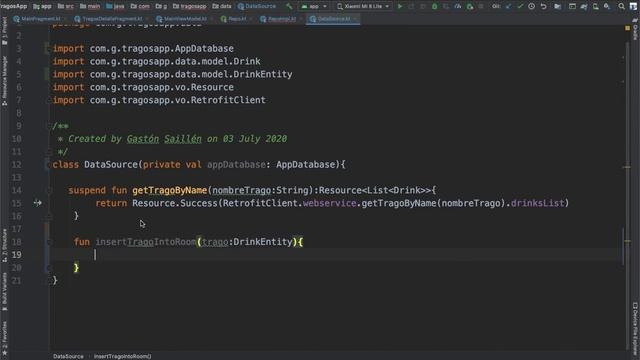Open project structure folder icon in toolbar
Screen dimensions: 640x360
(x=558, y=6)
